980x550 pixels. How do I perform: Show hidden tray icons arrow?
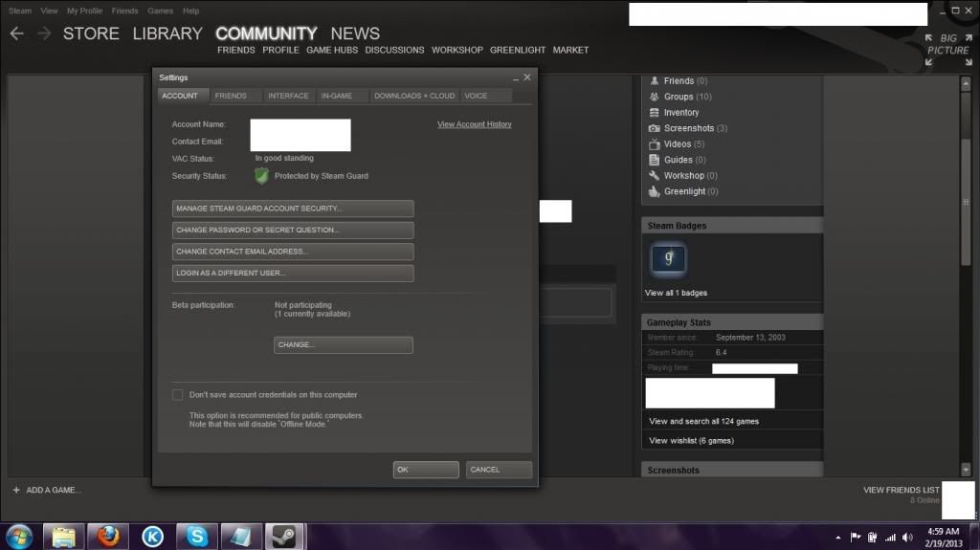(838, 538)
